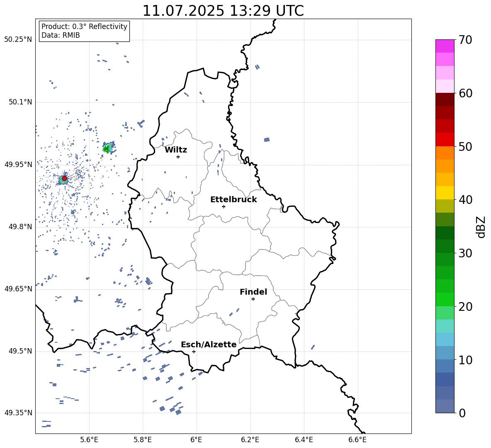Click the dark maroon colorbar segment below 60
The image size is (491, 448).
click(x=445, y=99)
